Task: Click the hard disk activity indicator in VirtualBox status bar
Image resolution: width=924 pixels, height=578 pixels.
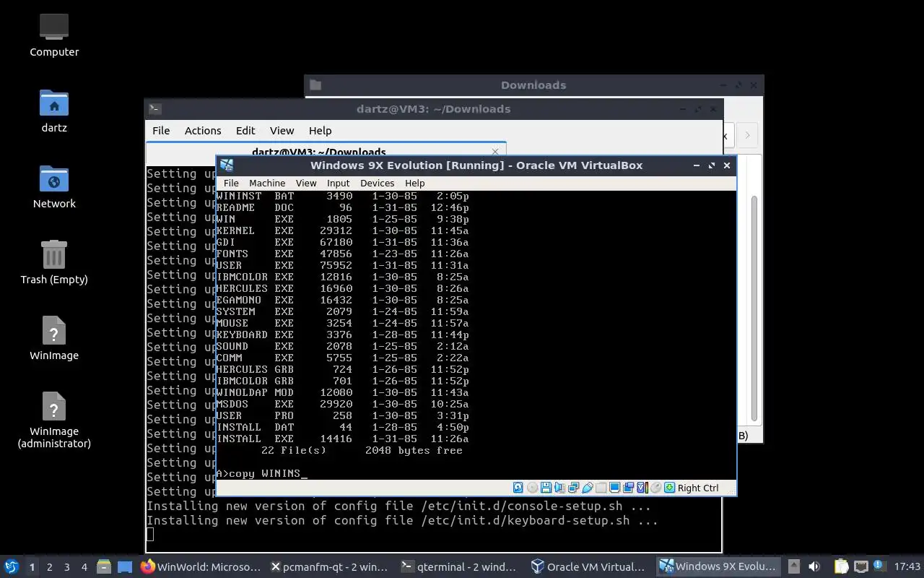Action: (x=518, y=488)
